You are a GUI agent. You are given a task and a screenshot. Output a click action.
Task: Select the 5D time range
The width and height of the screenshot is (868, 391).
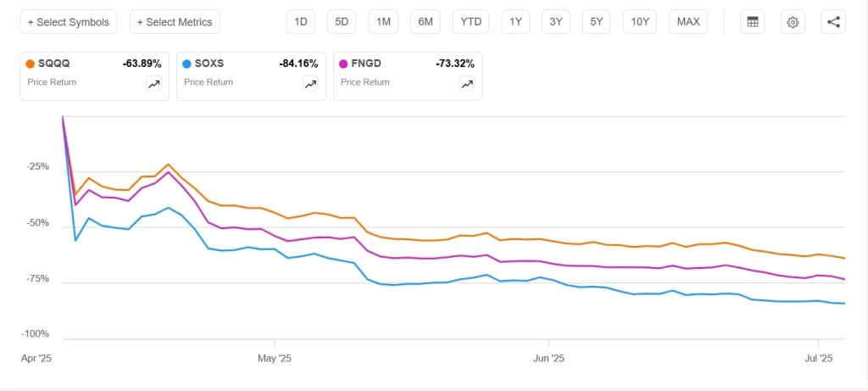click(342, 22)
